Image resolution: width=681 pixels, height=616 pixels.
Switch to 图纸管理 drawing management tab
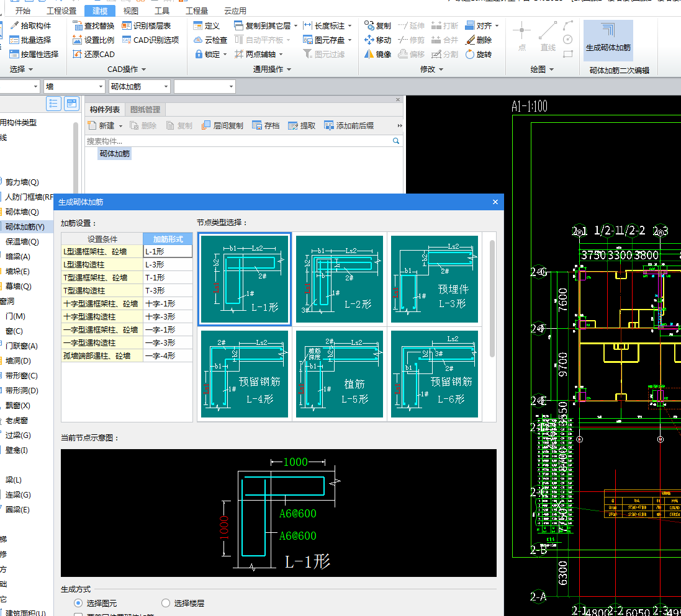tap(145, 109)
